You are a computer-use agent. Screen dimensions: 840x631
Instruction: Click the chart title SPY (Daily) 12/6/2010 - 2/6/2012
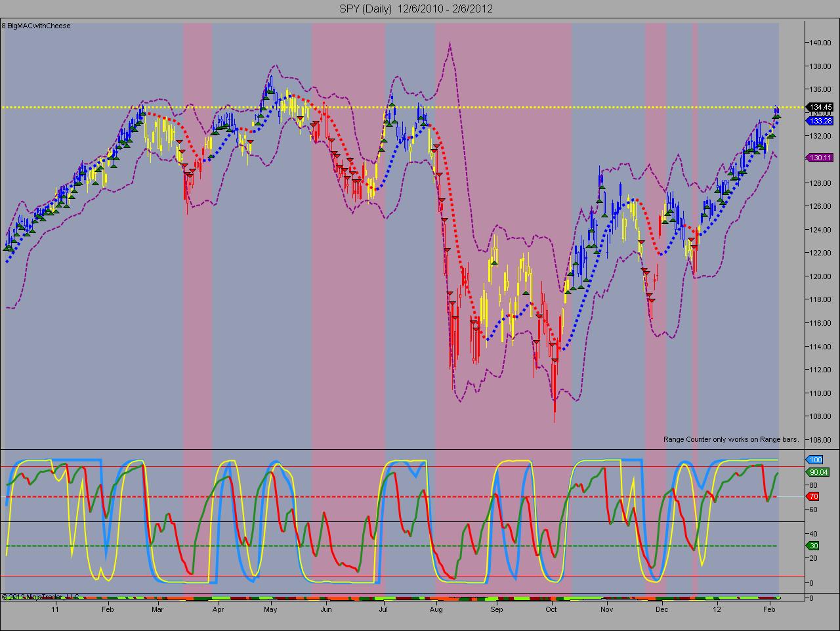pyautogui.click(x=415, y=9)
